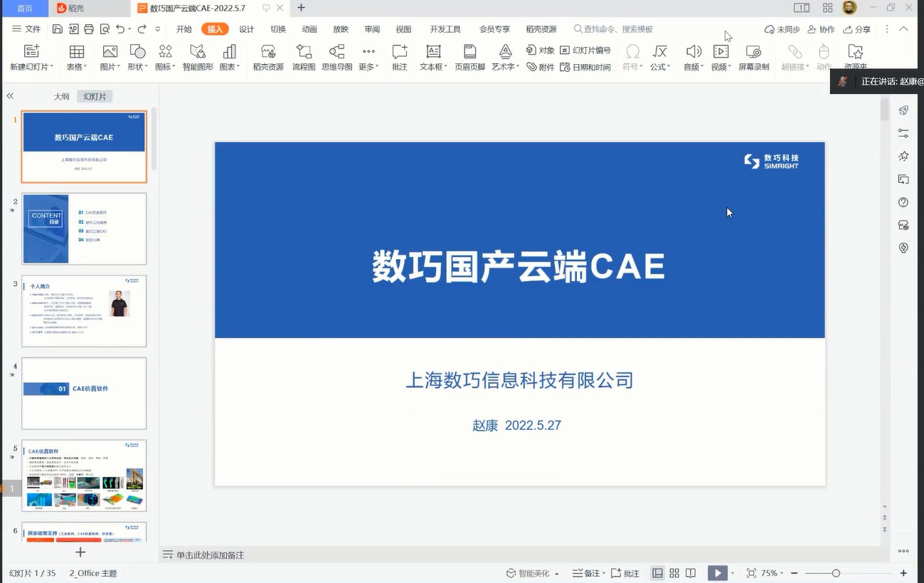Open the 图标 icon library
Image resolution: width=924 pixels, height=583 pixels.
click(x=165, y=58)
